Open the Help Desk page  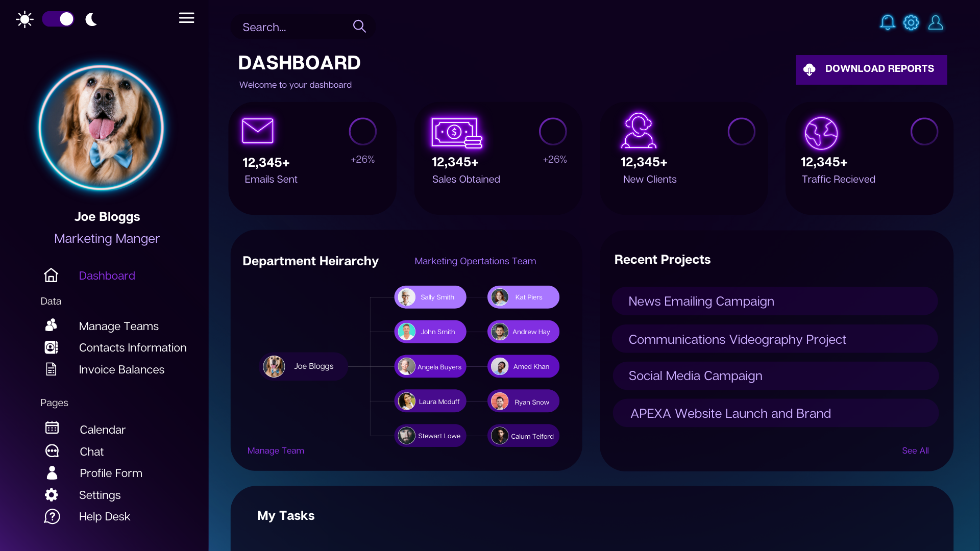(105, 517)
